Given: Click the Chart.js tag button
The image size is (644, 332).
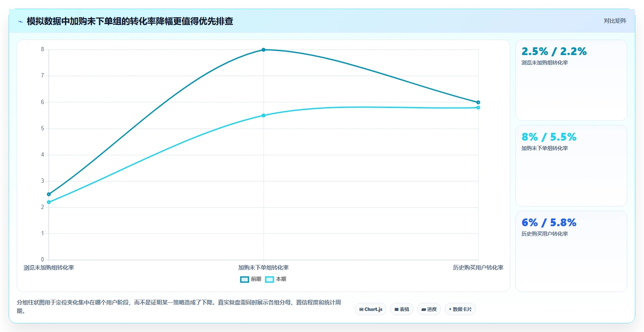Looking at the screenshot, I should tap(371, 309).
